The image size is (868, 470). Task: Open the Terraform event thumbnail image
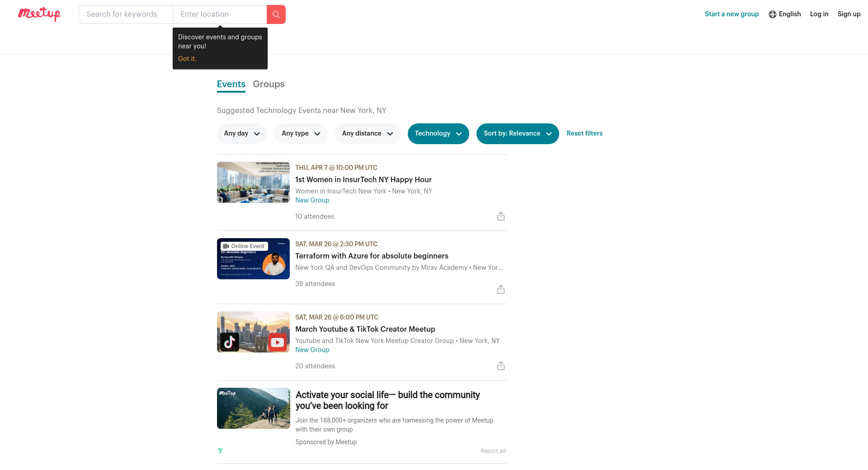[253, 259]
